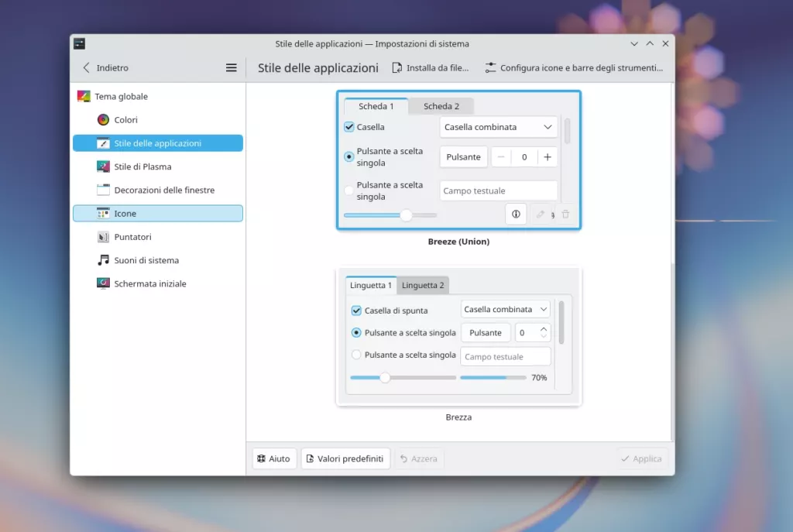The image size is (793, 532).
Task: Click the Puntatori cursor icon
Action: [x=103, y=237]
